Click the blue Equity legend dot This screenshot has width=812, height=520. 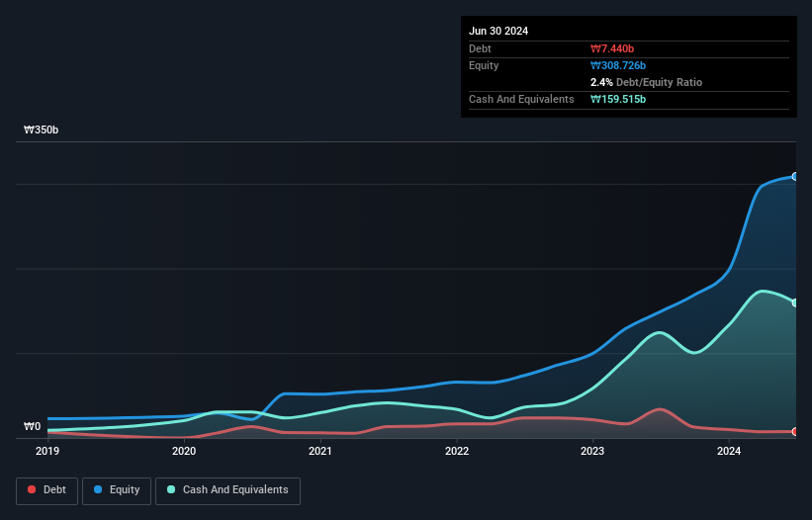(98, 489)
